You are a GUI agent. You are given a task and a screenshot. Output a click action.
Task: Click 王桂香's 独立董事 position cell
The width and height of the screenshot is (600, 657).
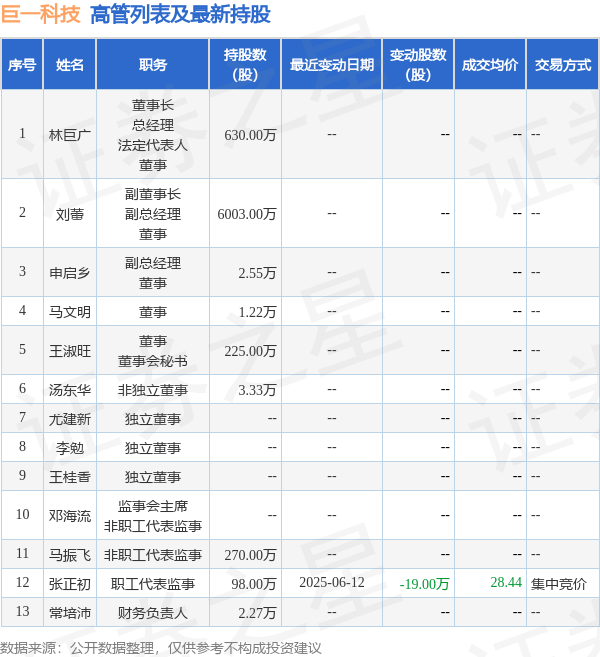[x=153, y=476]
